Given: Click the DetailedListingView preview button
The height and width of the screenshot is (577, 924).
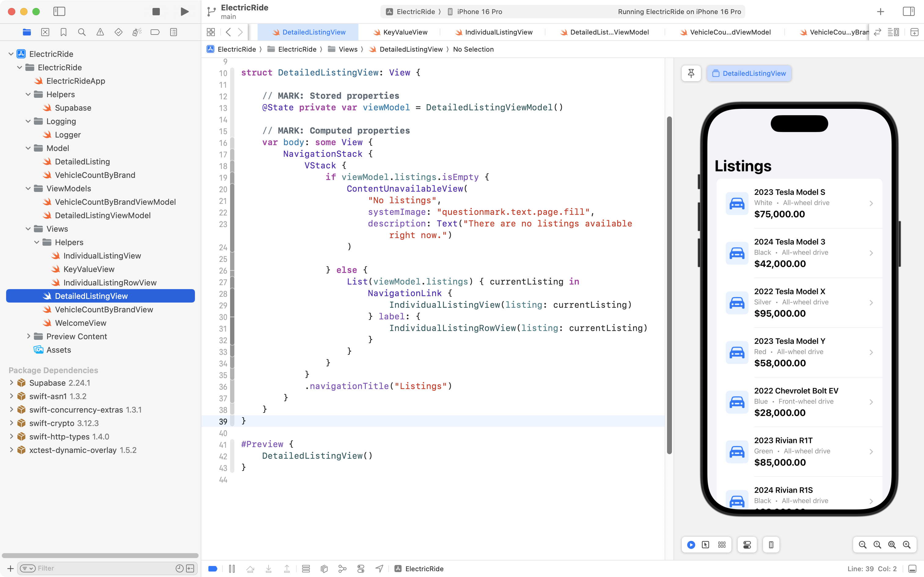Looking at the screenshot, I should [749, 73].
